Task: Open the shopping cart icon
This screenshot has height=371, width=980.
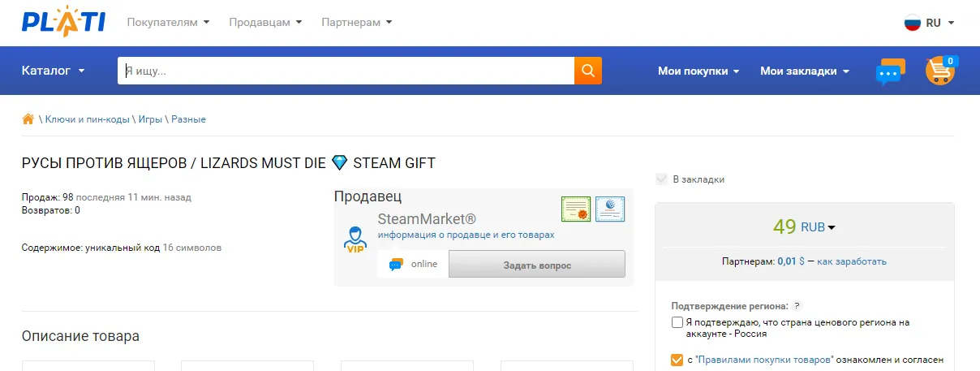Action: [939, 71]
